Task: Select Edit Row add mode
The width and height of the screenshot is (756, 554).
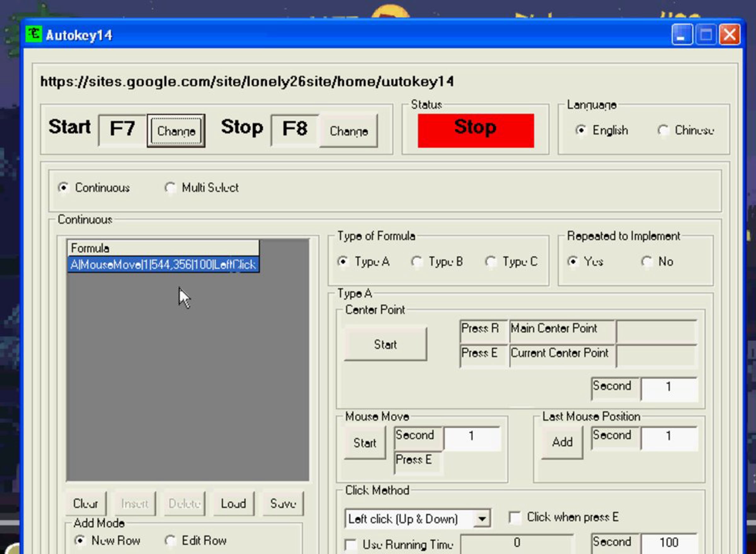Action: [170, 540]
